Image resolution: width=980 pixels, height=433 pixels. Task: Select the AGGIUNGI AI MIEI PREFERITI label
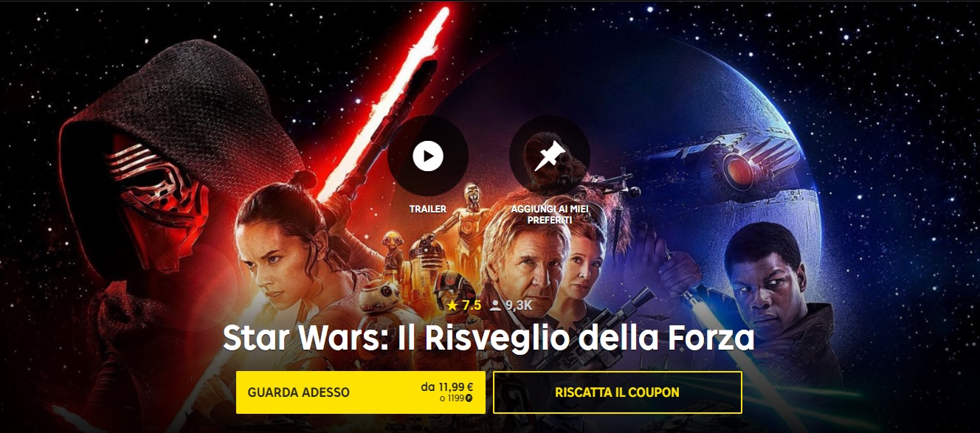point(550,215)
